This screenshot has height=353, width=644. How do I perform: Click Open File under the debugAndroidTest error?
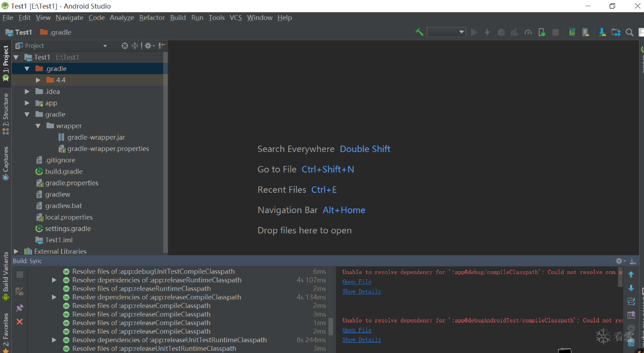[x=357, y=330]
